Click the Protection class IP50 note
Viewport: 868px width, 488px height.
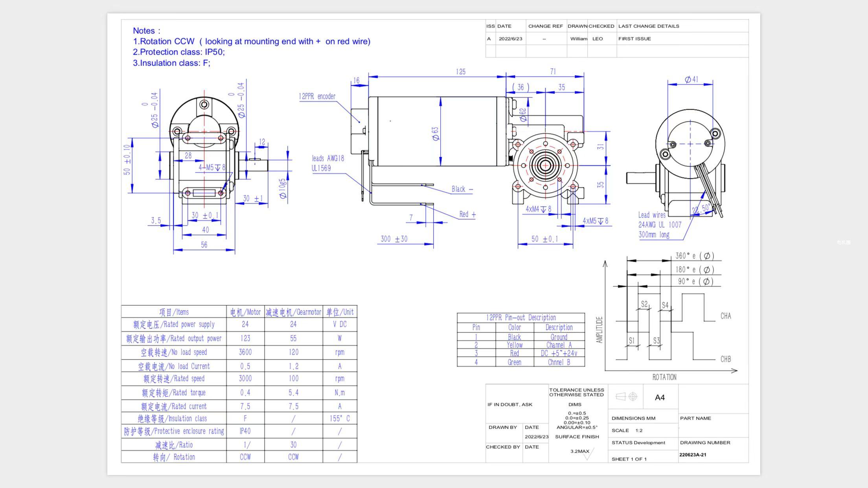[178, 52]
